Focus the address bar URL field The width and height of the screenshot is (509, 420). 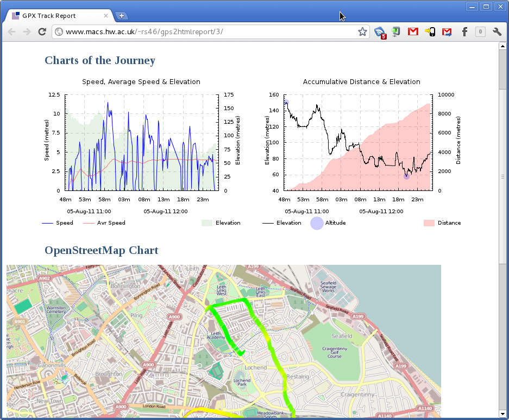[x=206, y=32]
